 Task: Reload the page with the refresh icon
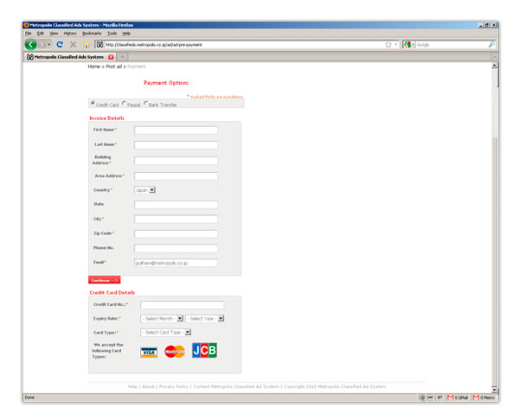pyautogui.click(x=60, y=44)
